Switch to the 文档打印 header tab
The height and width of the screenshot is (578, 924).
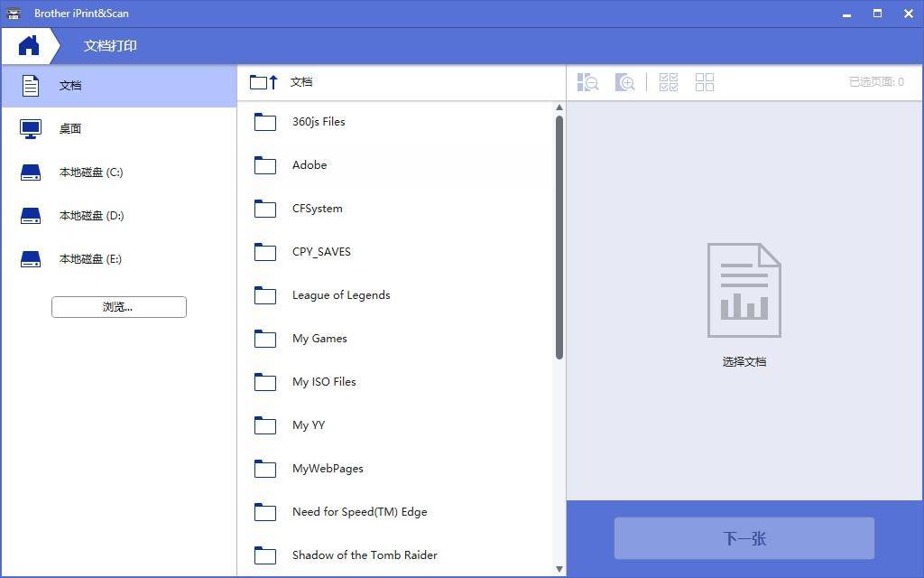point(109,46)
